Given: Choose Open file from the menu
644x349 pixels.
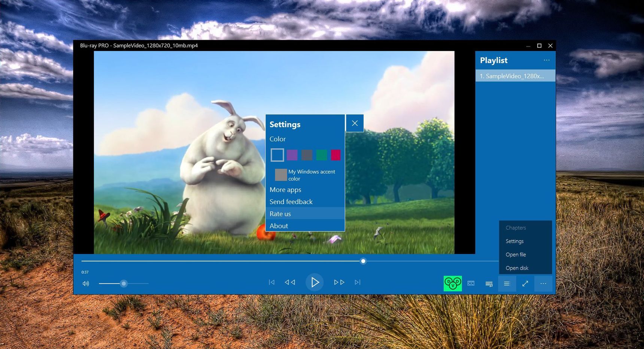Looking at the screenshot, I should [x=525, y=255].
